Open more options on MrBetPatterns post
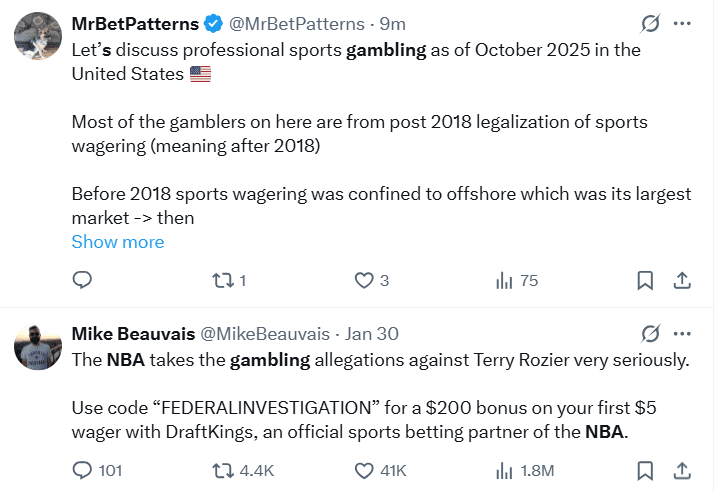The image size is (714, 492). click(682, 24)
